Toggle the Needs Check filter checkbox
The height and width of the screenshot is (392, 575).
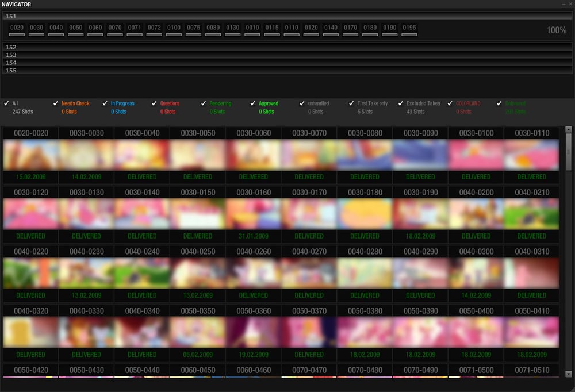[x=55, y=103]
